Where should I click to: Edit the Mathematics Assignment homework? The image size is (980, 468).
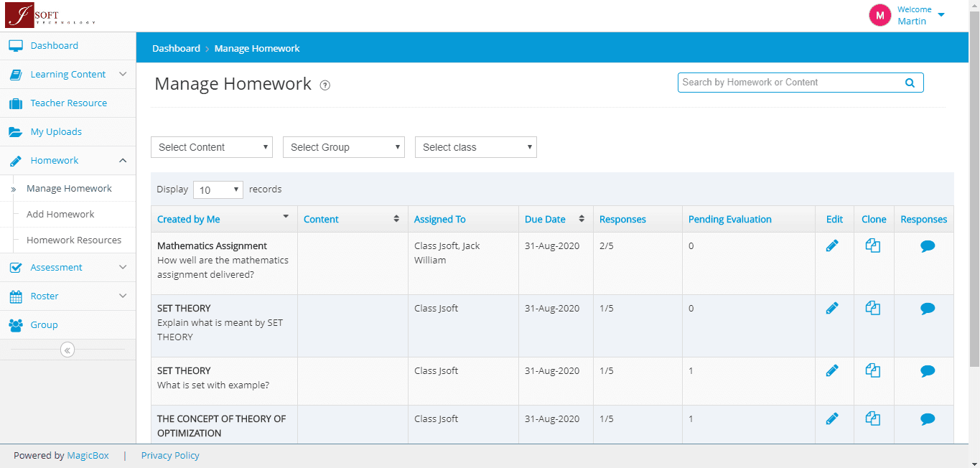click(x=832, y=245)
